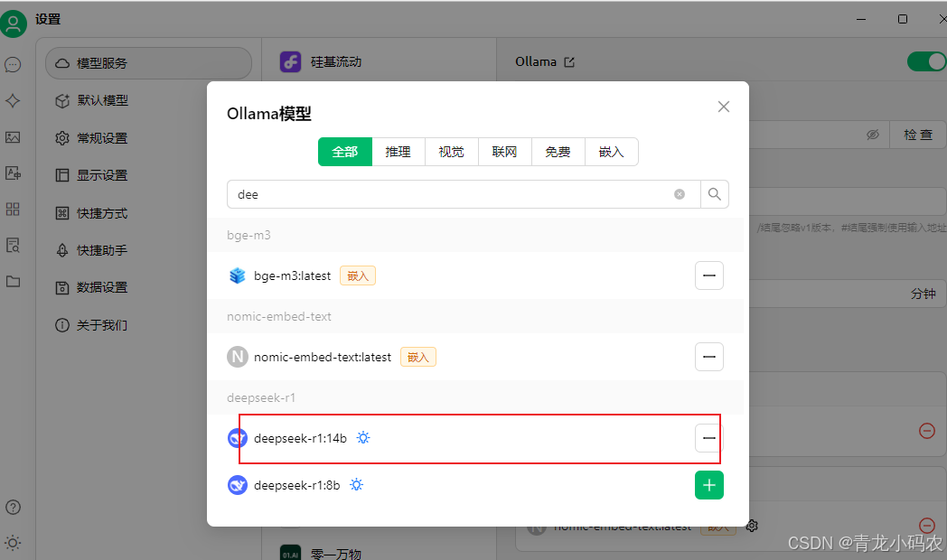Open model settings gear behind the dialog
Image resolution: width=947 pixels, height=560 pixels.
point(752,526)
